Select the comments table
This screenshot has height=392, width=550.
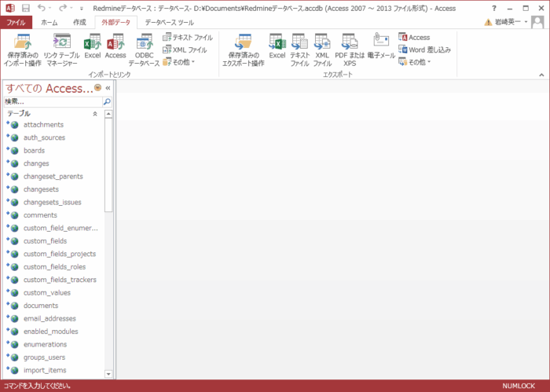click(x=54, y=215)
